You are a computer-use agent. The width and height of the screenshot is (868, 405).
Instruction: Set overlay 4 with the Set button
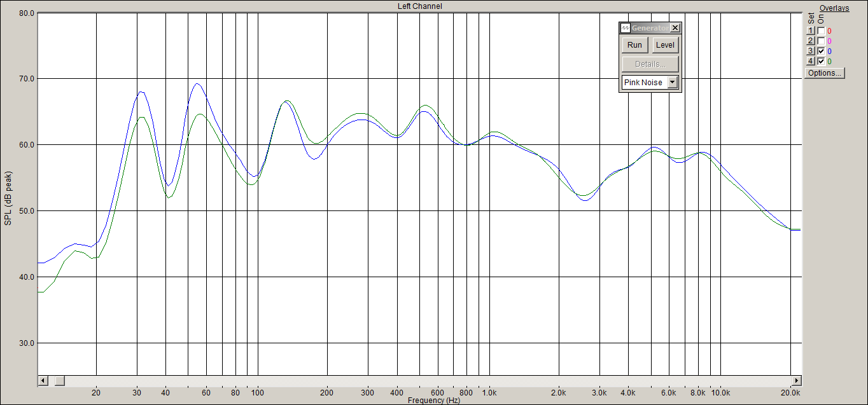click(811, 61)
